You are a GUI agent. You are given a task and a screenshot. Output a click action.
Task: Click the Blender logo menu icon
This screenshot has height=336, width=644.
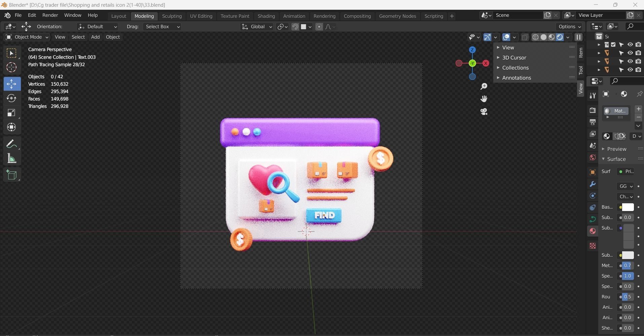[x=7, y=15]
